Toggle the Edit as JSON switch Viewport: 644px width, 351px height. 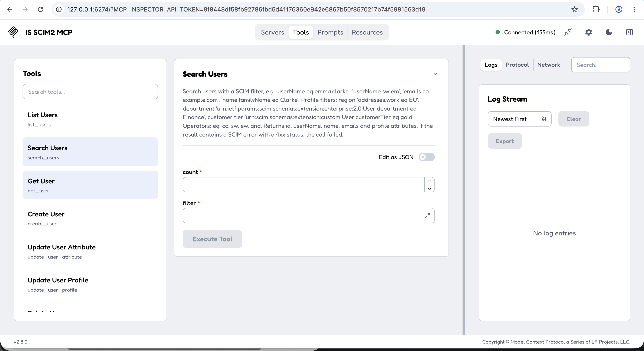(427, 157)
